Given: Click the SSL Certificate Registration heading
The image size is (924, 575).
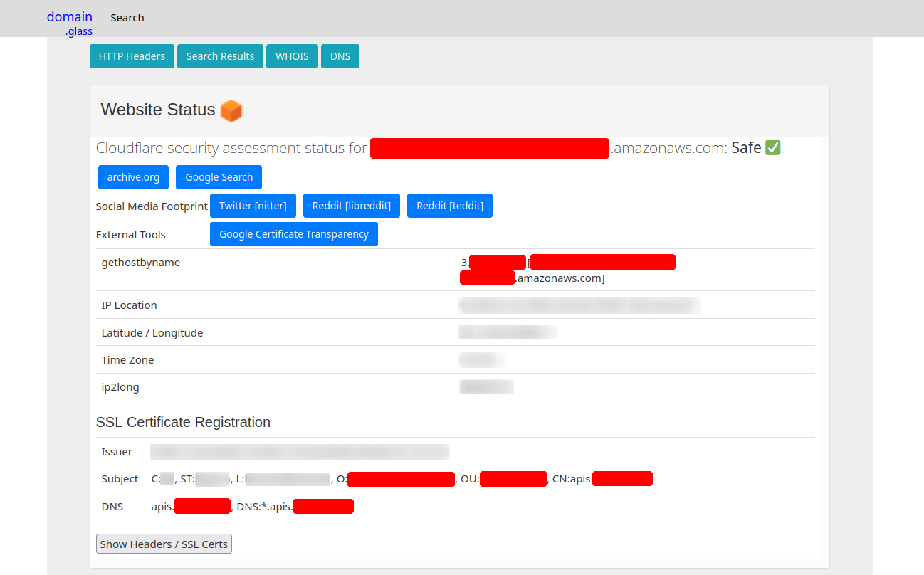Looking at the screenshot, I should point(183,422).
